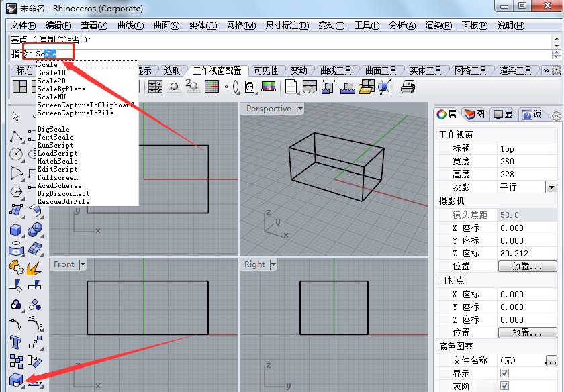
Task: Switch to the 曲线工具 tab
Action: click(336, 70)
